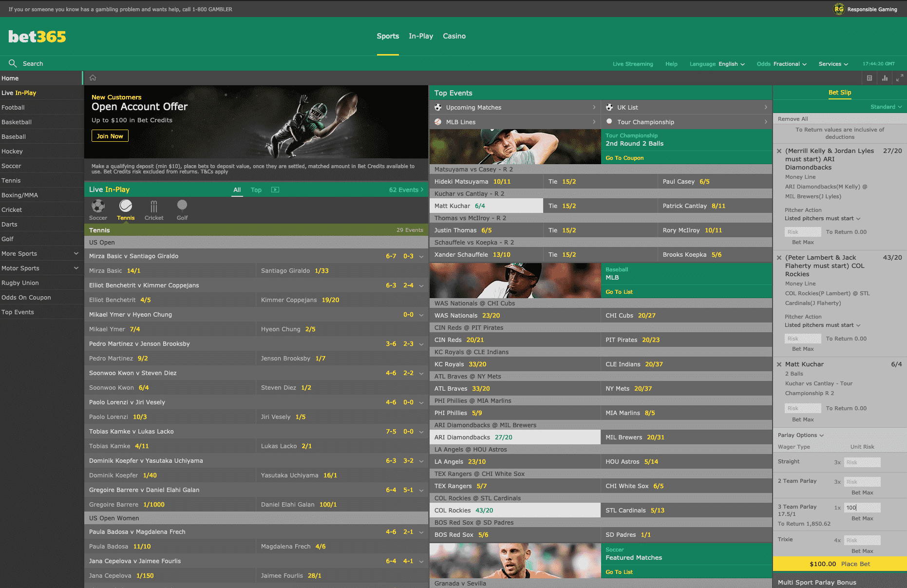Viewport: 907px width, 588px height.
Task: Click the Trixie risk input field
Action: tap(862, 540)
